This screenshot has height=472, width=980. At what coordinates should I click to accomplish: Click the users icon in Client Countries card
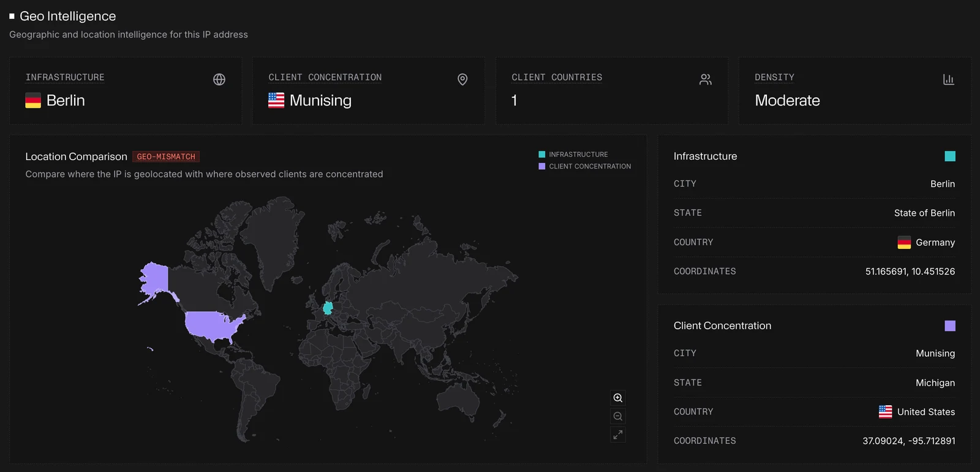coord(706,80)
